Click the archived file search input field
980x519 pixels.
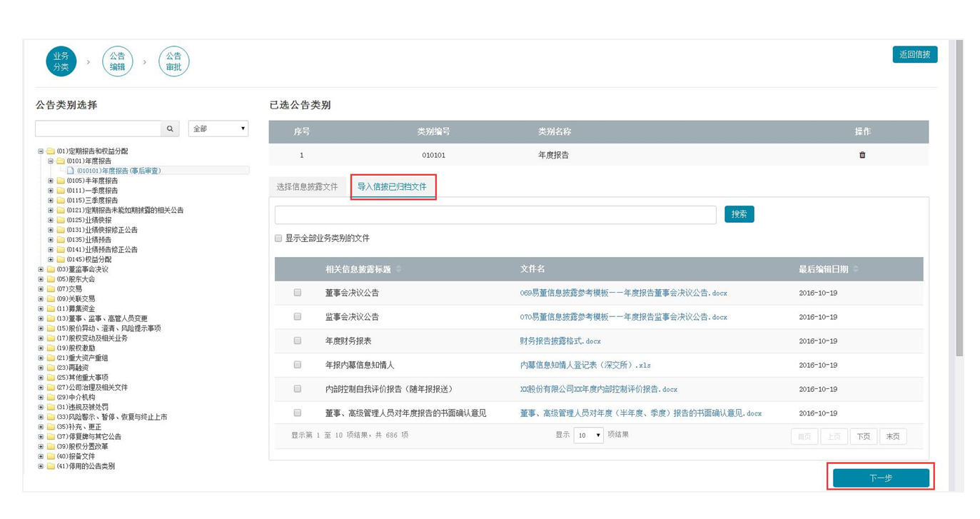495,215
